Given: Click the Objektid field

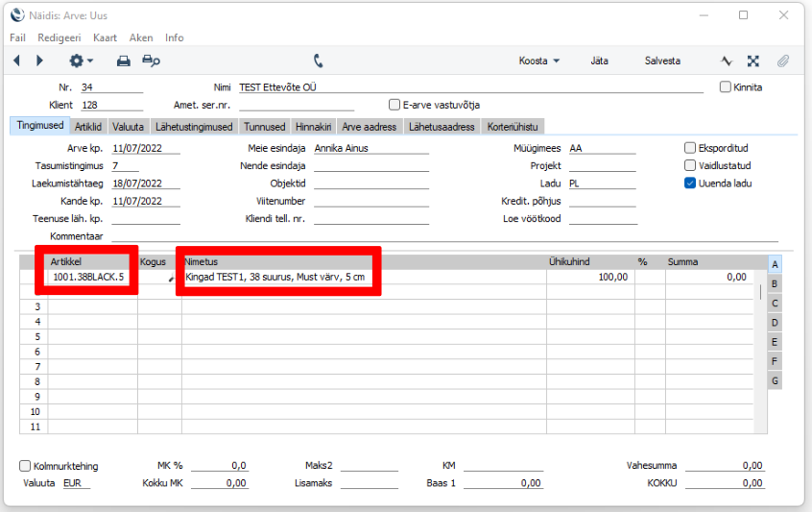Looking at the screenshot, I should point(371,183).
